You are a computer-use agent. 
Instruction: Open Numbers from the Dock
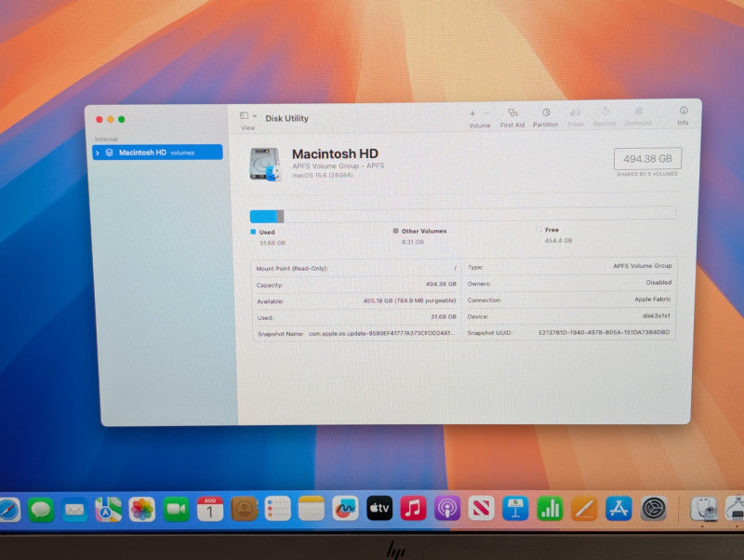tap(550, 508)
